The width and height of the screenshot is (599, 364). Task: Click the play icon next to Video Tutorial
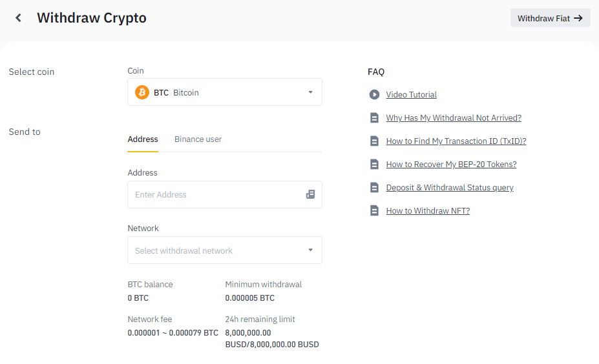(374, 95)
